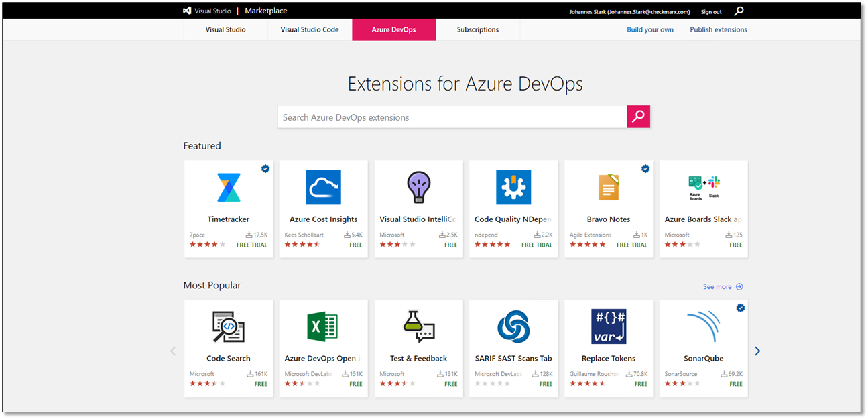Focus the Search Azure DevOps extensions field
This screenshot has height=419, width=868.
pos(452,117)
